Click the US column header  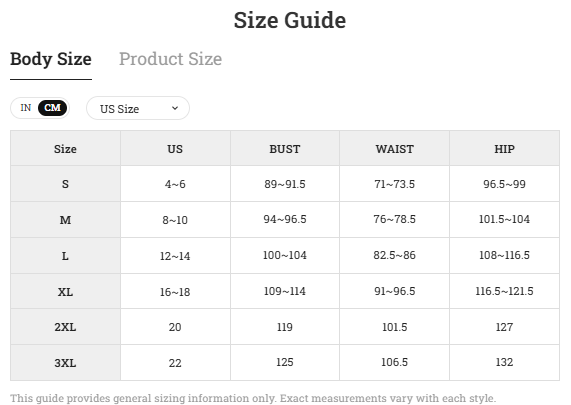tap(175, 149)
